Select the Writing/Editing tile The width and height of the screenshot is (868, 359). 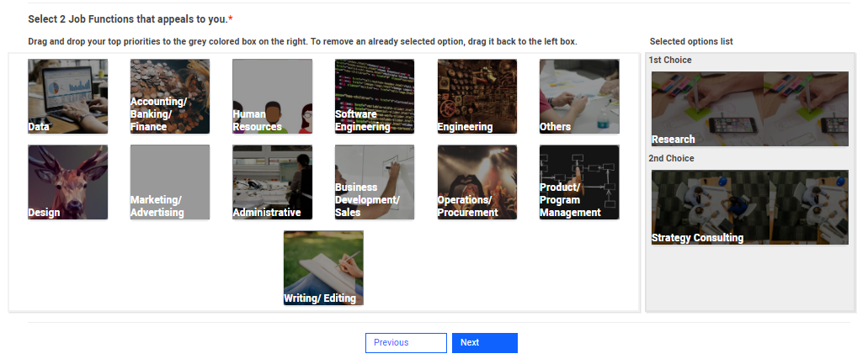pos(323,267)
